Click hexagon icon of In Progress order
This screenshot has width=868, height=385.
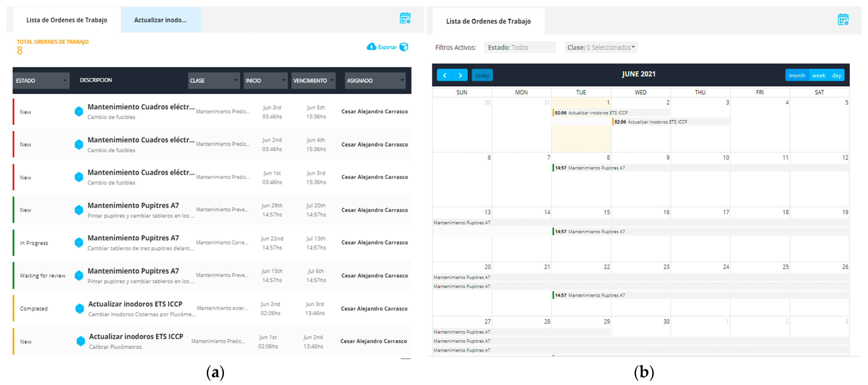click(x=79, y=242)
